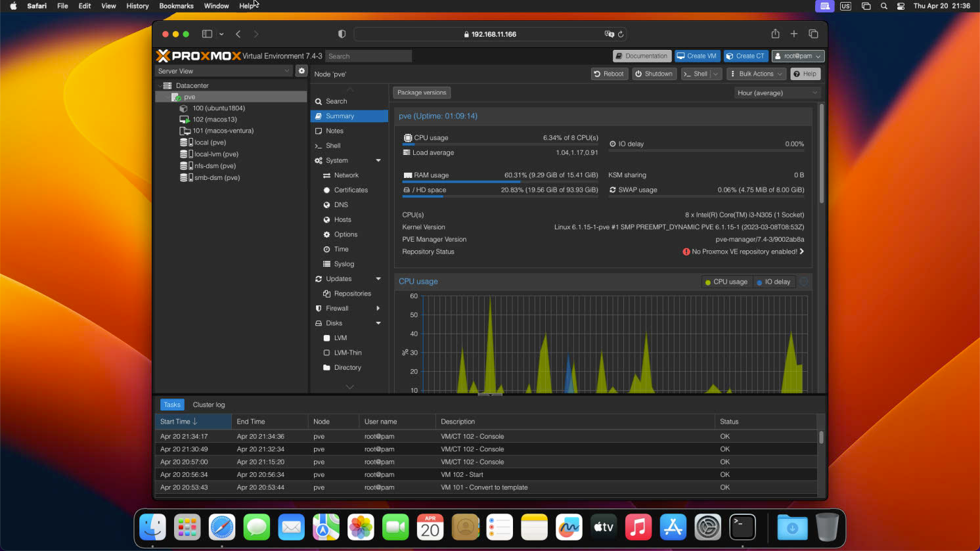Open the Shell dropdown arrow
This screenshot has height=551, width=980.
tap(715, 74)
